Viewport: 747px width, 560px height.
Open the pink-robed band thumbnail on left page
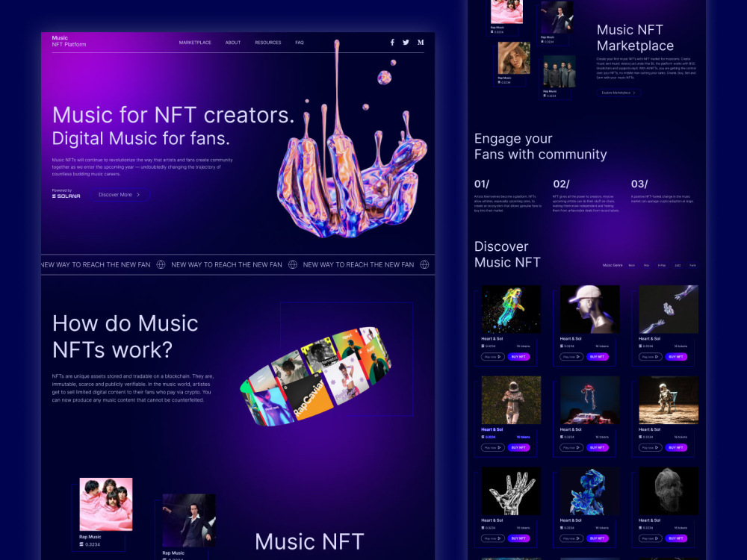pyautogui.click(x=106, y=504)
